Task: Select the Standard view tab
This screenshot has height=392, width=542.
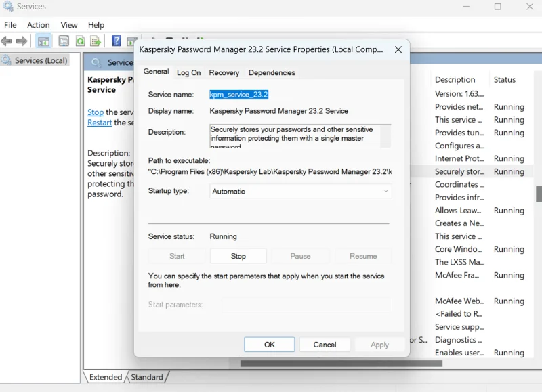Action: (147, 377)
